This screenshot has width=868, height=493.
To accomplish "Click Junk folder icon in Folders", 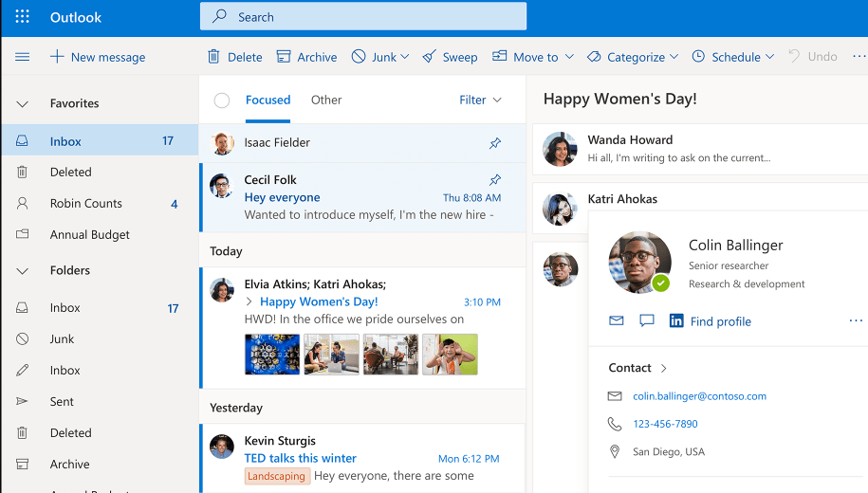I will pyautogui.click(x=22, y=338).
